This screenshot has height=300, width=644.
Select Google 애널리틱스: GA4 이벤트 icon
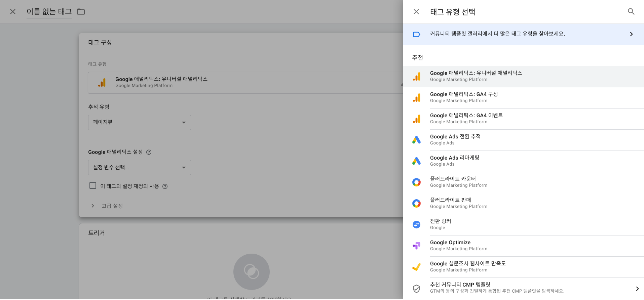417,119
